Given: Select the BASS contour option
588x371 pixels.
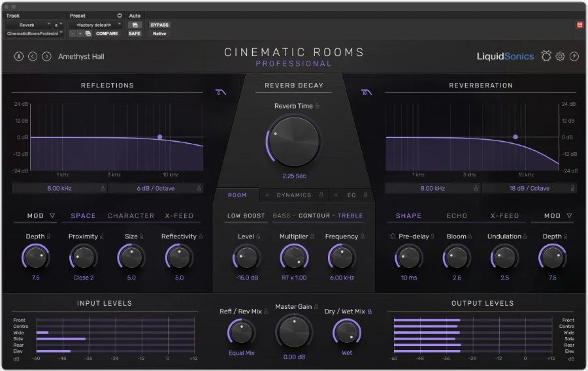Looking at the screenshot, I should 282,216.
